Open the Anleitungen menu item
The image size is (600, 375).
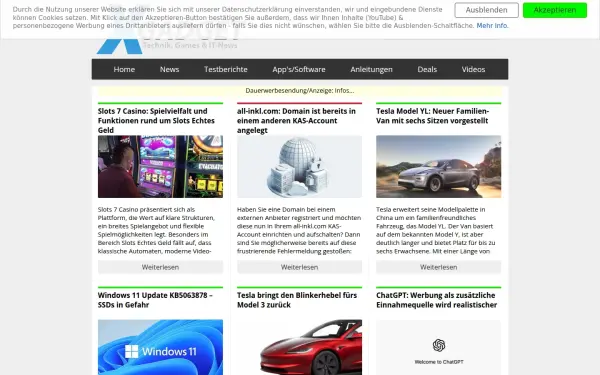pos(371,69)
